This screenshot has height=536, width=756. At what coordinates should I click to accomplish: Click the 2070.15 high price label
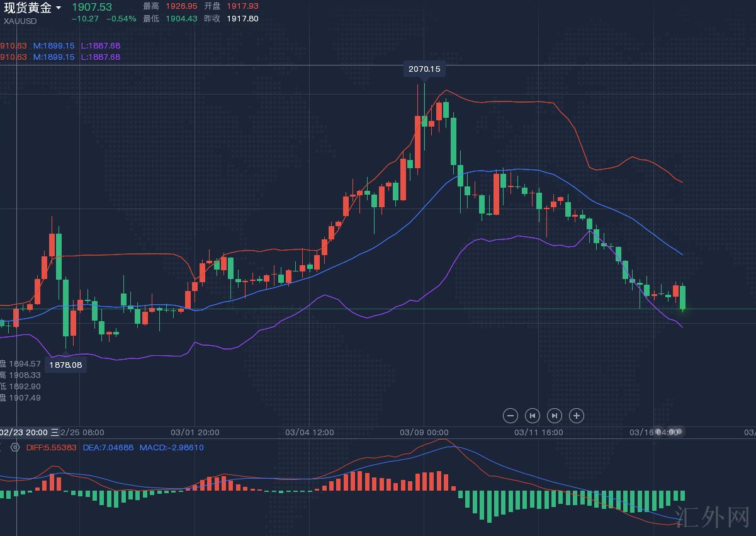[x=424, y=69]
